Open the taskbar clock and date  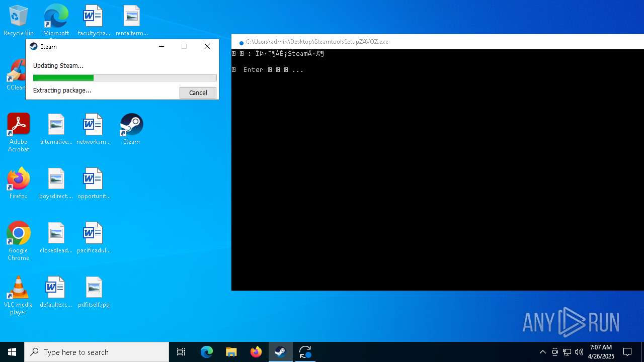601,352
